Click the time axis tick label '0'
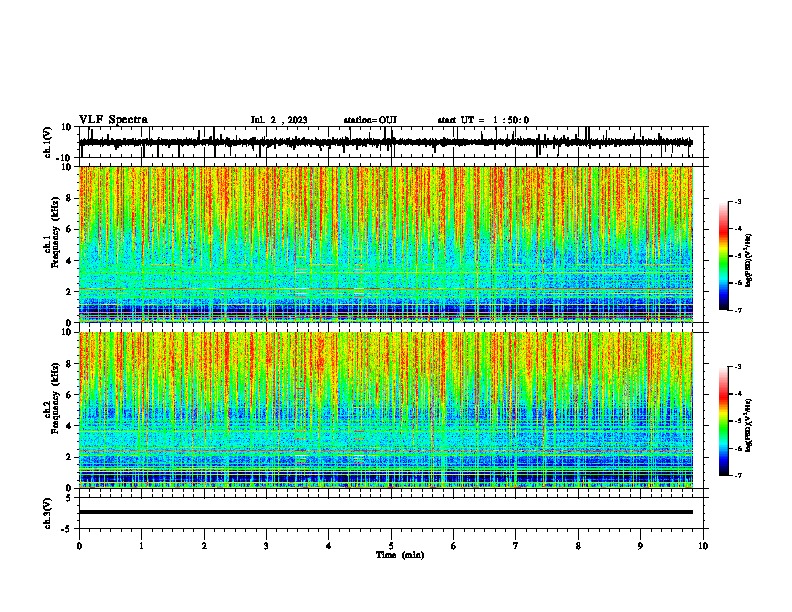Screen dimensions: 792x612 (x=79, y=546)
